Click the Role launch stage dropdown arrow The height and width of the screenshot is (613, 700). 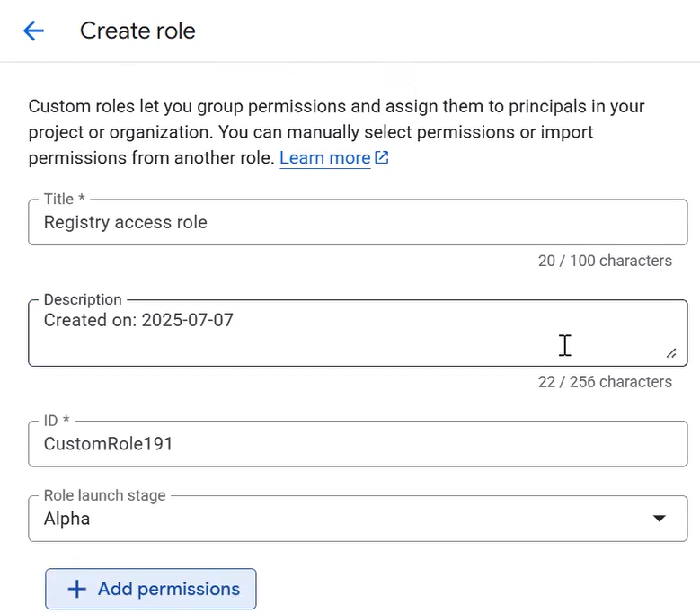659,519
